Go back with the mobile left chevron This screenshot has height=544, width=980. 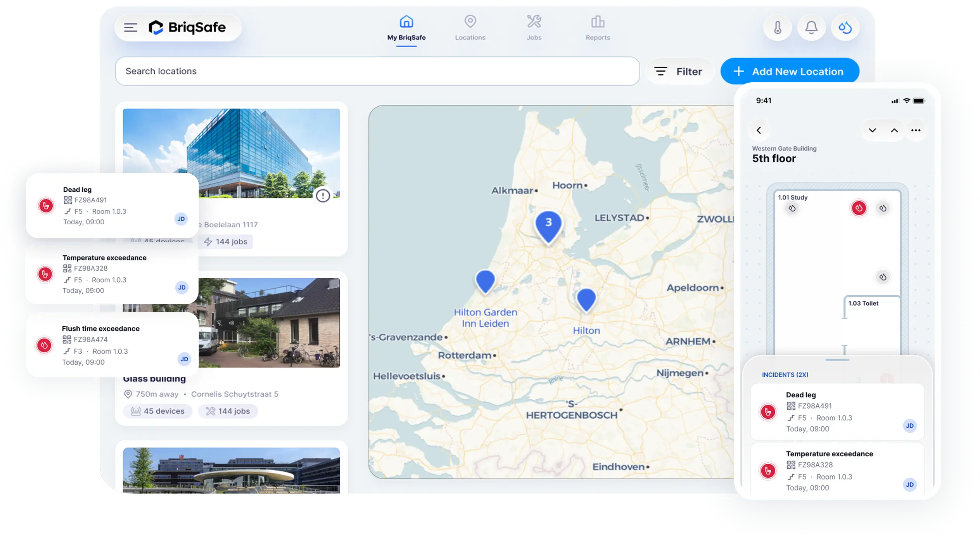(759, 130)
